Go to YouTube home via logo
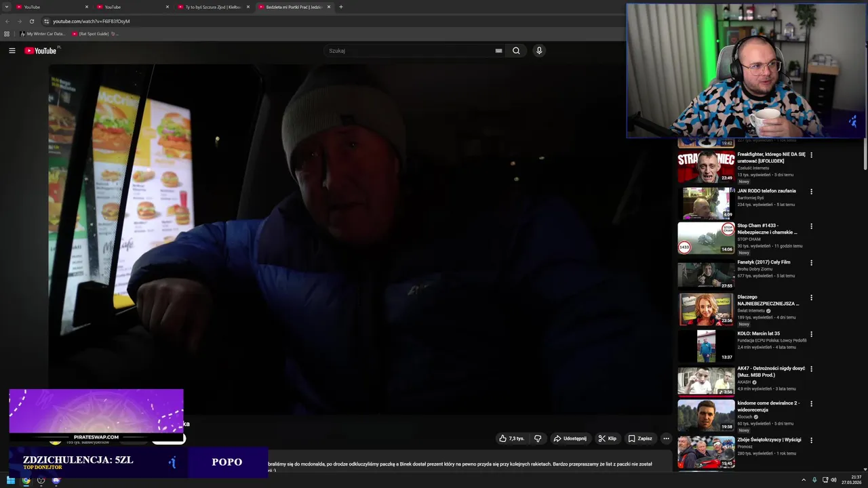The image size is (868, 488). point(41,51)
